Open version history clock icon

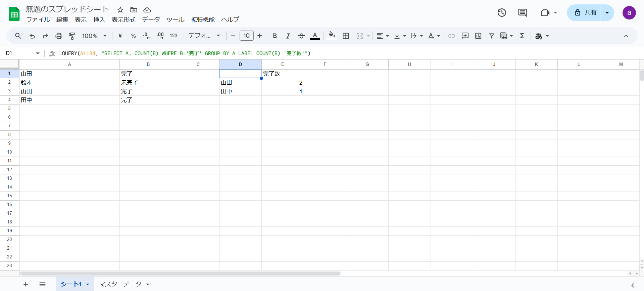pos(502,13)
